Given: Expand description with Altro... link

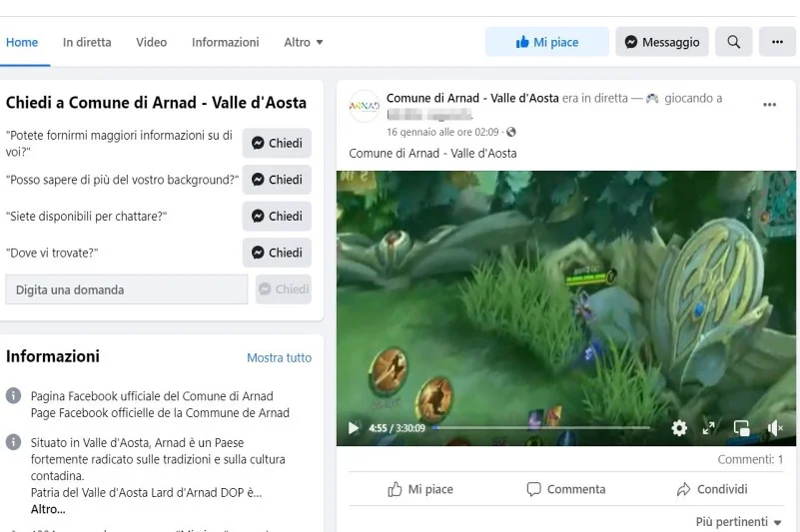Looking at the screenshot, I should (x=48, y=509).
